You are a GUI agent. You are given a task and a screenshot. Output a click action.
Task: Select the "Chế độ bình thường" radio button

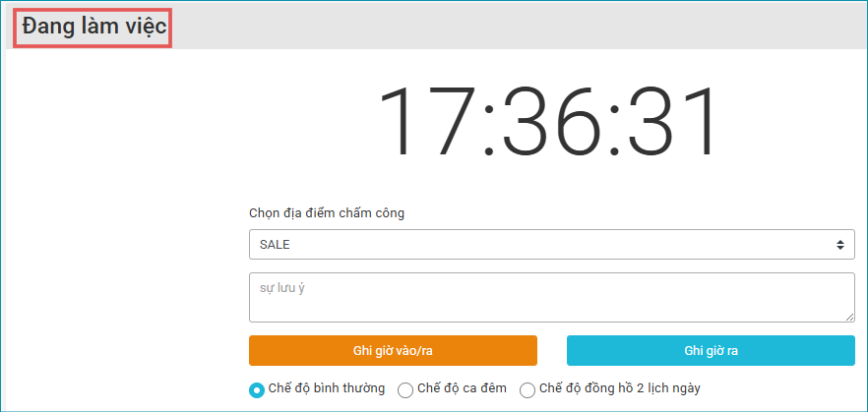257,389
